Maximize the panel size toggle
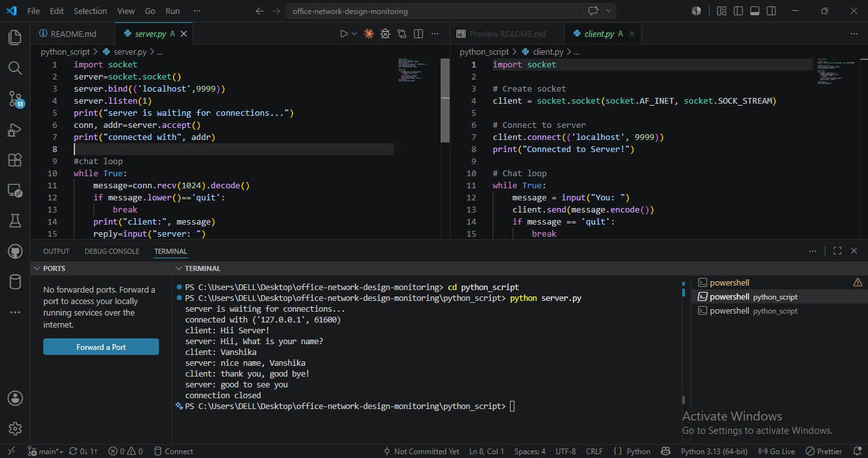 point(837,251)
